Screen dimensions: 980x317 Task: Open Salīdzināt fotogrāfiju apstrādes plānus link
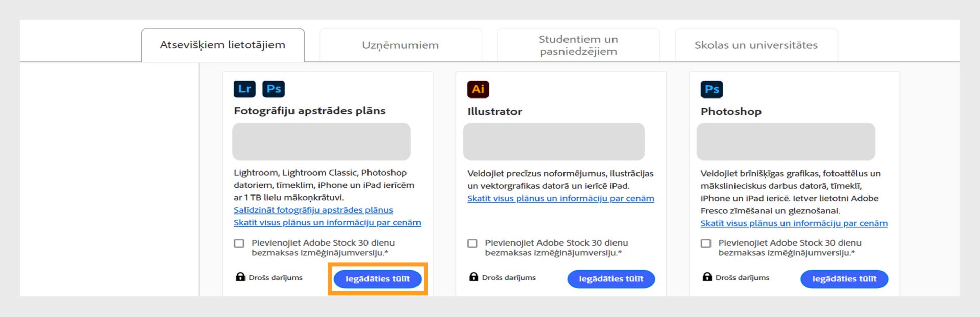(313, 210)
